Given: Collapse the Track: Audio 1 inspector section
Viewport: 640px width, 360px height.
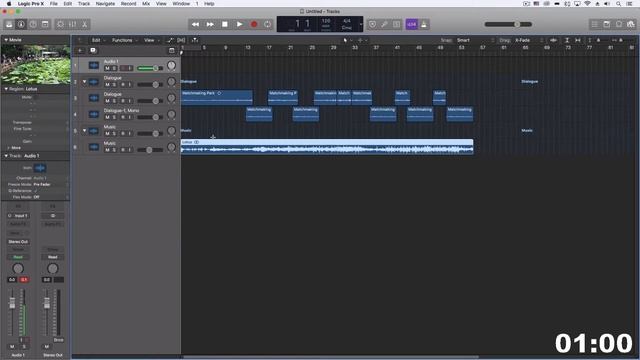Looking at the screenshot, I should [x=6, y=156].
